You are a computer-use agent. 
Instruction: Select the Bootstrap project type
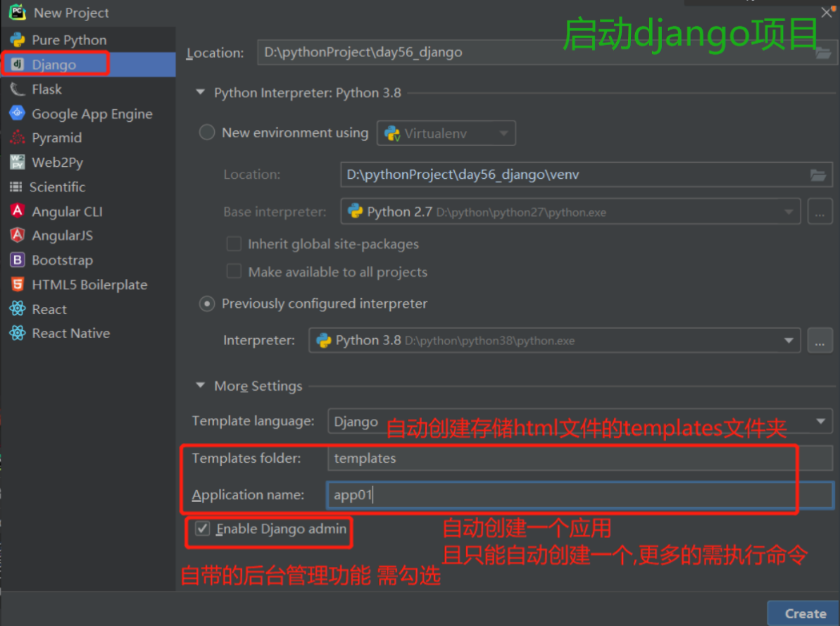(x=89, y=260)
